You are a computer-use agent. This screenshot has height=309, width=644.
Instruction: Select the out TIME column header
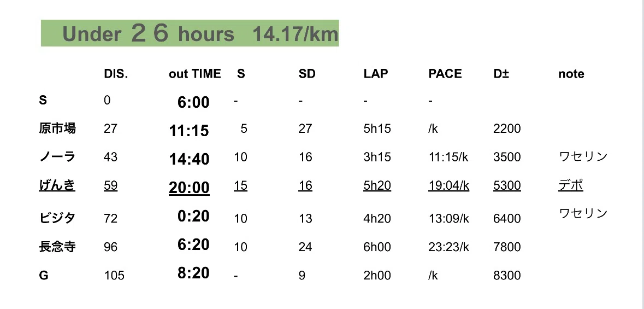tap(194, 74)
